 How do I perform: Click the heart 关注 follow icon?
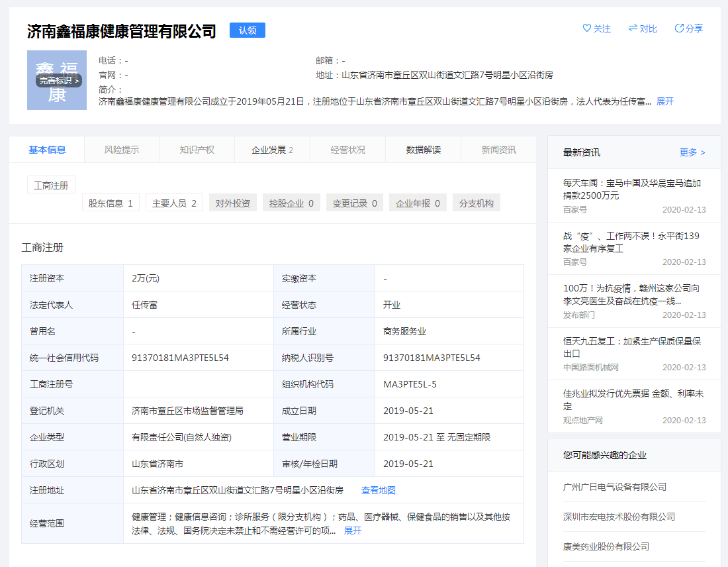click(x=587, y=28)
